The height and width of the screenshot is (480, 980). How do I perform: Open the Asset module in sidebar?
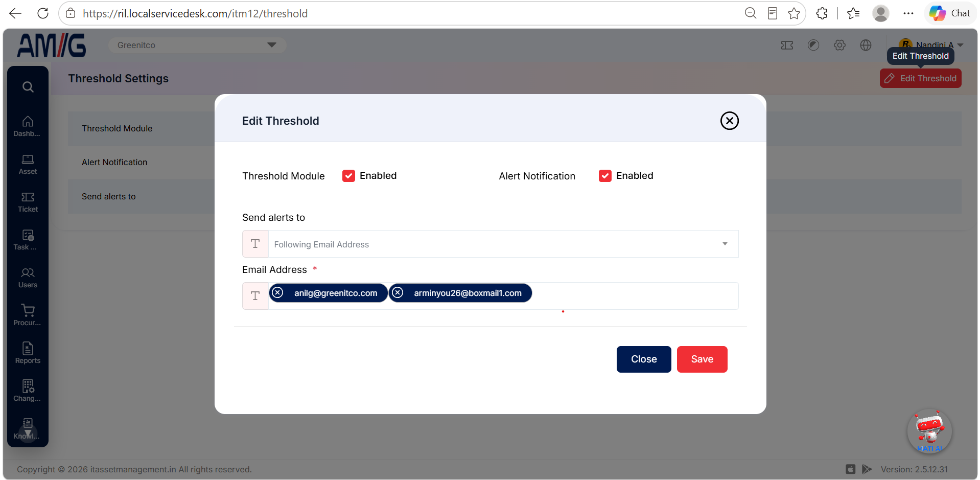tap(28, 164)
